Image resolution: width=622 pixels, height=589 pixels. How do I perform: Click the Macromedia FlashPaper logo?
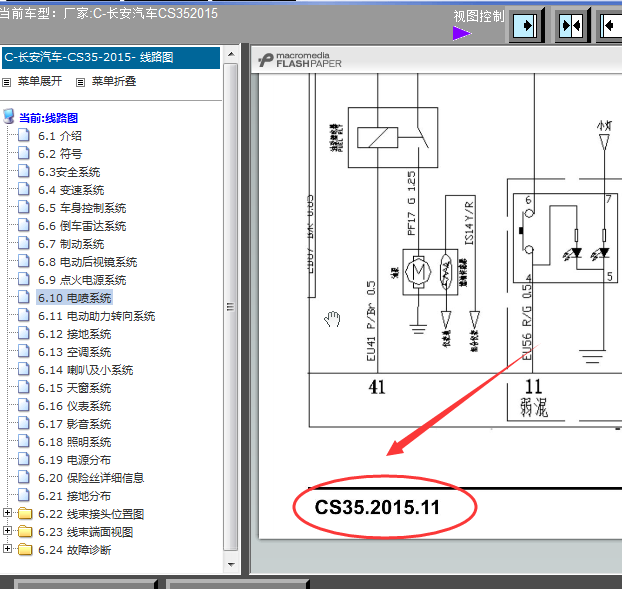300,60
